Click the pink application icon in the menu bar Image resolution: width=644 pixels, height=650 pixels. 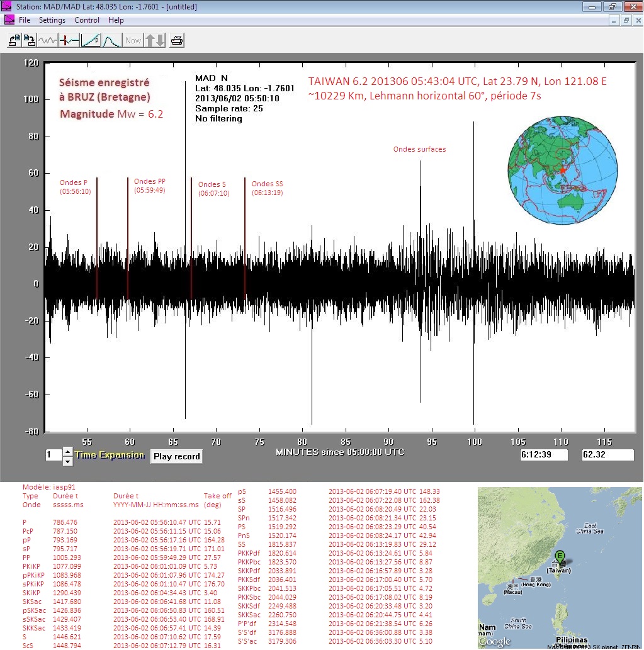click(9, 20)
